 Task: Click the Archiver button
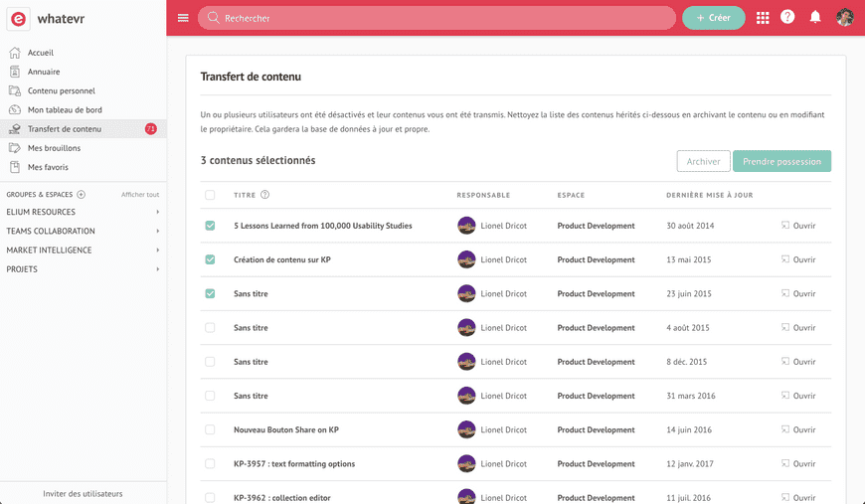pyautogui.click(x=703, y=161)
